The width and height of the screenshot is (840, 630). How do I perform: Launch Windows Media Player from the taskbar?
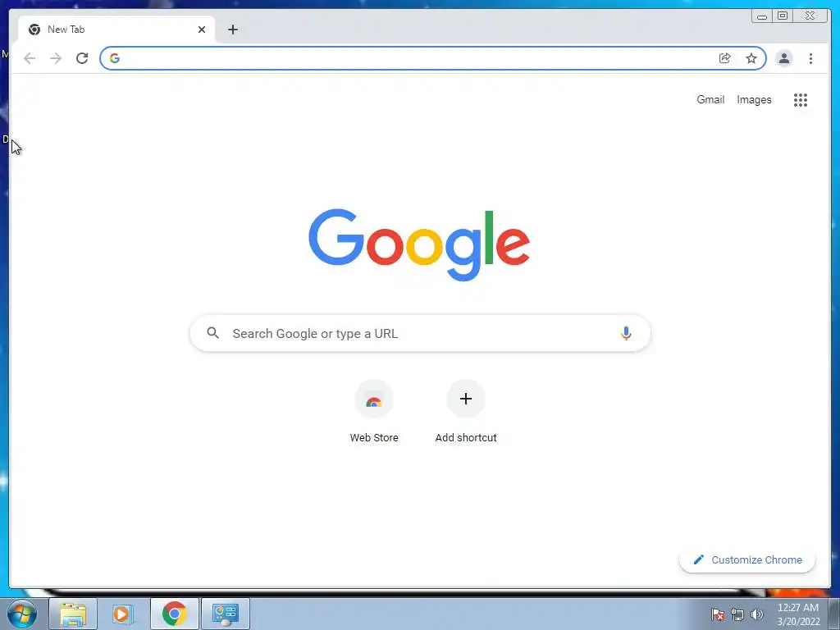click(122, 614)
